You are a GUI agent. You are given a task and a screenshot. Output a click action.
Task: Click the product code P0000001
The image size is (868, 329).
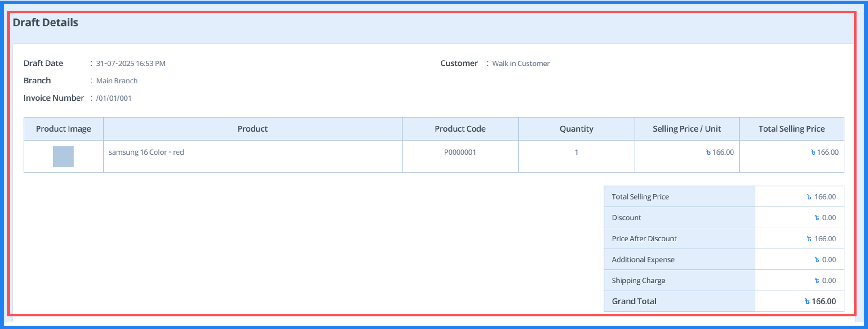tap(460, 152)
